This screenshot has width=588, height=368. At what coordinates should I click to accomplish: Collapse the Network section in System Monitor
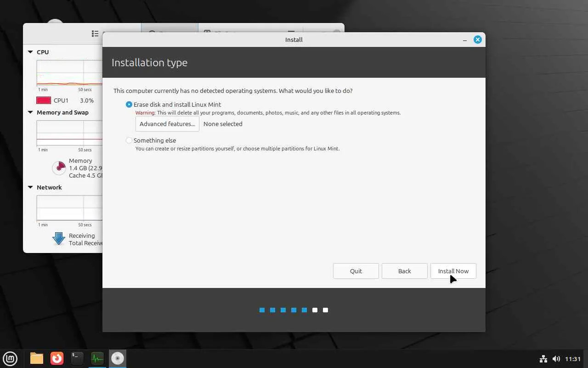click(30, 187)
